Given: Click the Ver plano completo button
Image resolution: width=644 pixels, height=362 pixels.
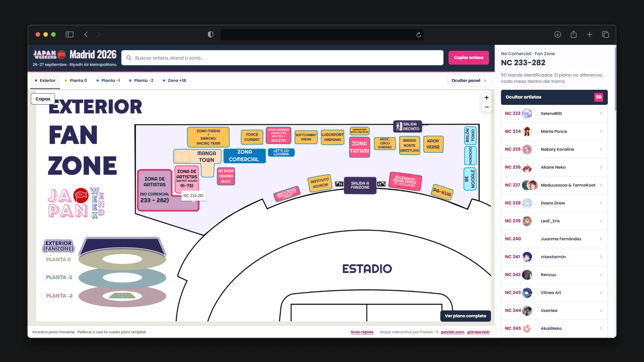Looking at the screenshot, I should pos(465,316).
